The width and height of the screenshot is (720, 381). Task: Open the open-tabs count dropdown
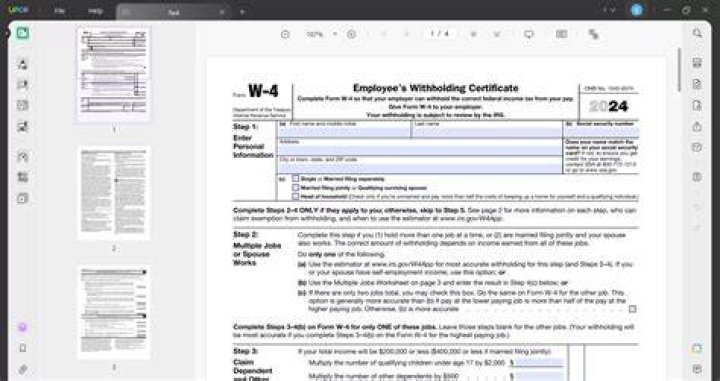609,10
